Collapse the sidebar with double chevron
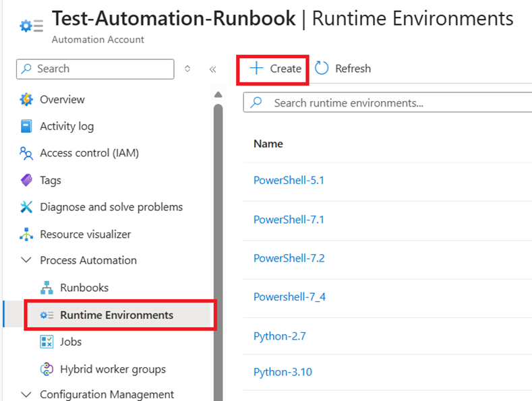 point(212,69)
